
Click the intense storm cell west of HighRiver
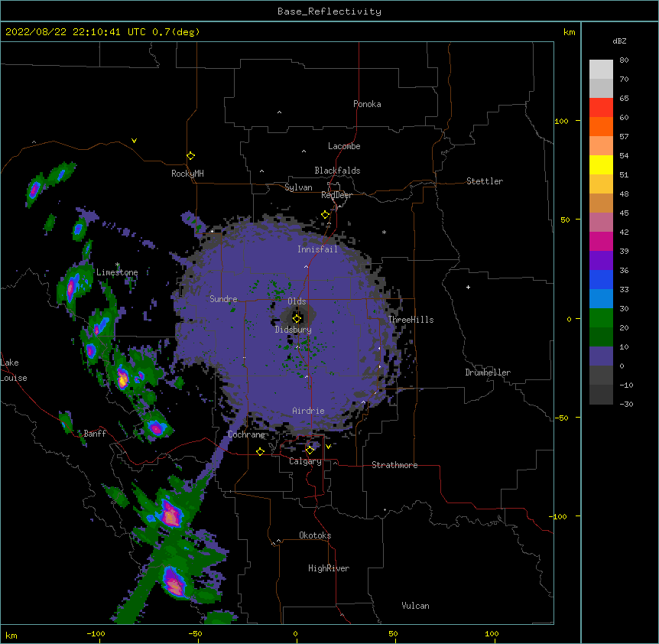(x=175, y=583)
